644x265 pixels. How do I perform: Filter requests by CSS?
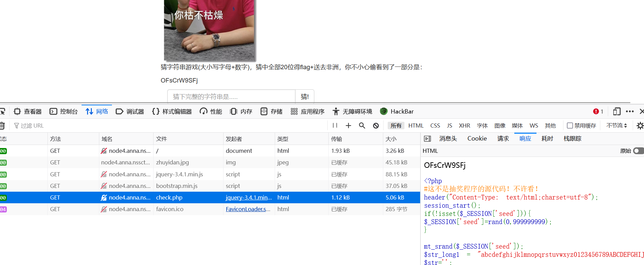[x=435, y=126]
